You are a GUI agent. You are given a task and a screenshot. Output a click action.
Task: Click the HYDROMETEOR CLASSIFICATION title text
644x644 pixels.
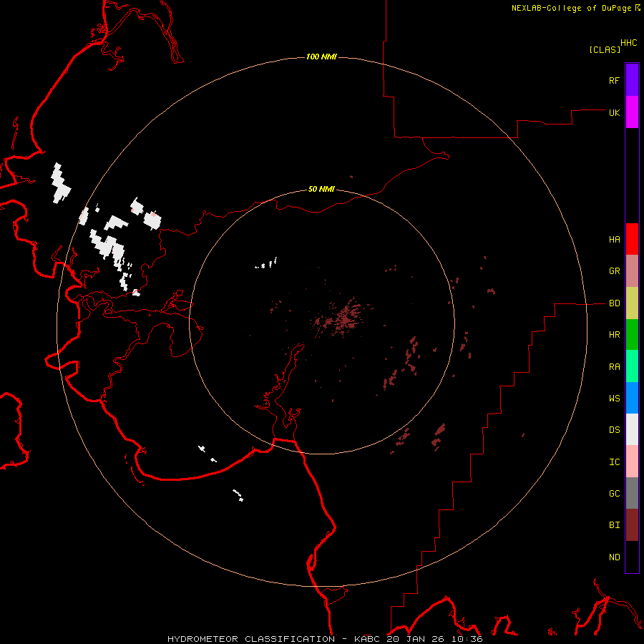point(251,639)
